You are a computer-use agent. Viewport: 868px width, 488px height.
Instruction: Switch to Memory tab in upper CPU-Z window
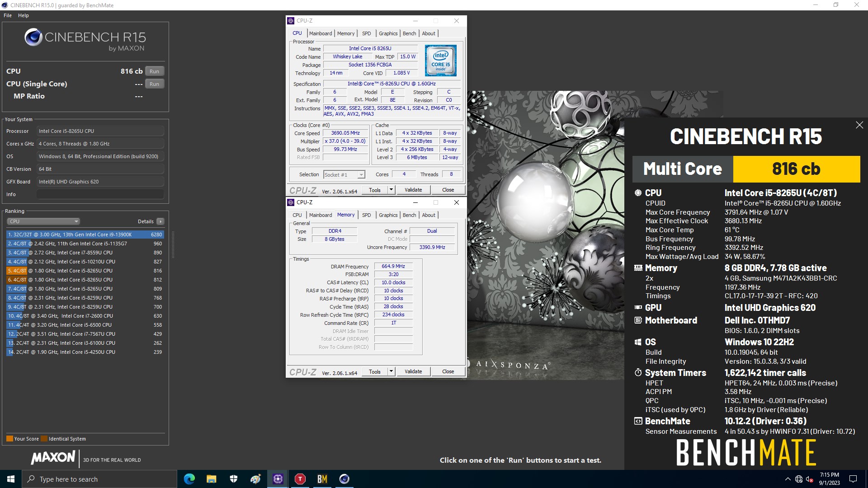(346, 33)
